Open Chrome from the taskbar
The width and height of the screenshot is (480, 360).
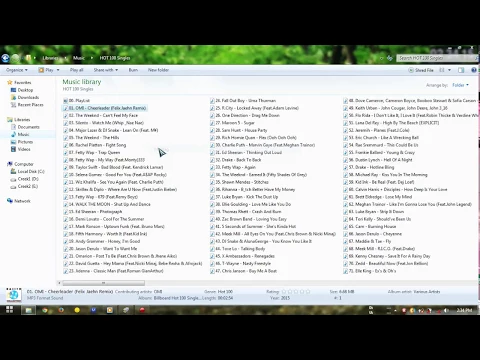tap(45, 310)
